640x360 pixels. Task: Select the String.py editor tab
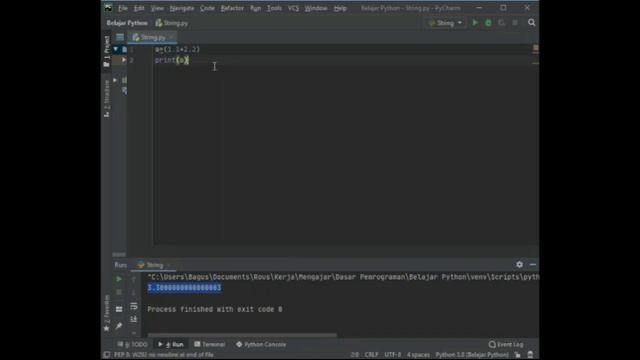click(152, 38)
